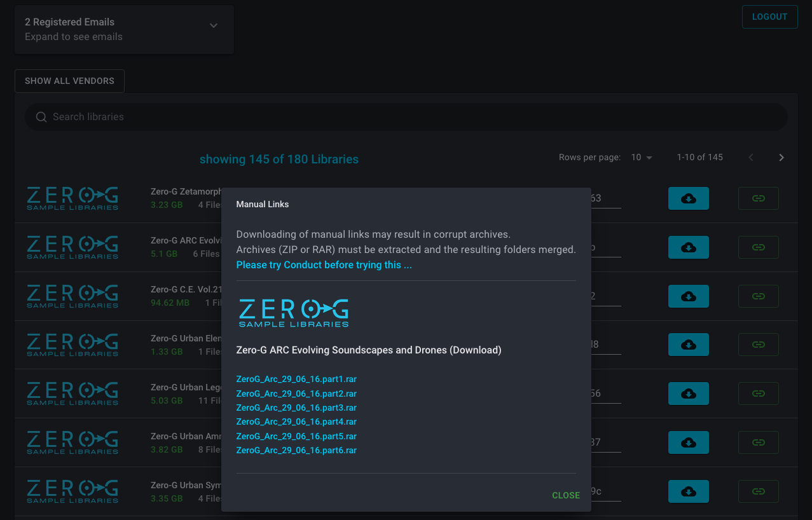Image resolution: width=812 pixels, height=520 pixels.
Task: Open the manual links icon for Zero-G Urban Legends
Action: (758, 393)
